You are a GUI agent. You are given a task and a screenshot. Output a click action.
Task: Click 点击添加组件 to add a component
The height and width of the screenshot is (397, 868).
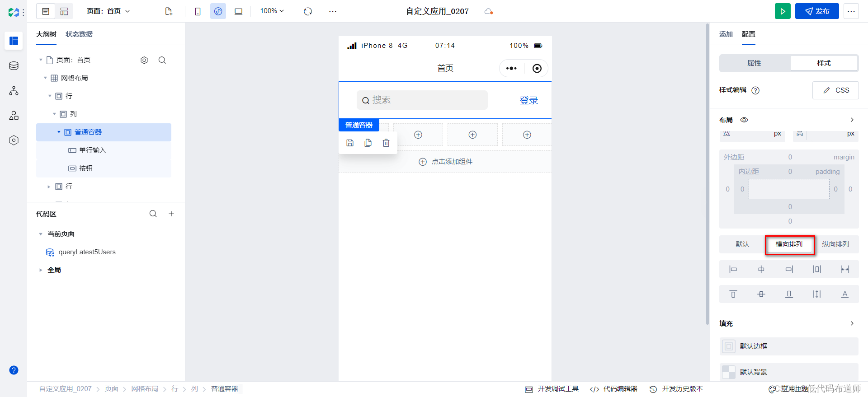click(x=445, y=162)
